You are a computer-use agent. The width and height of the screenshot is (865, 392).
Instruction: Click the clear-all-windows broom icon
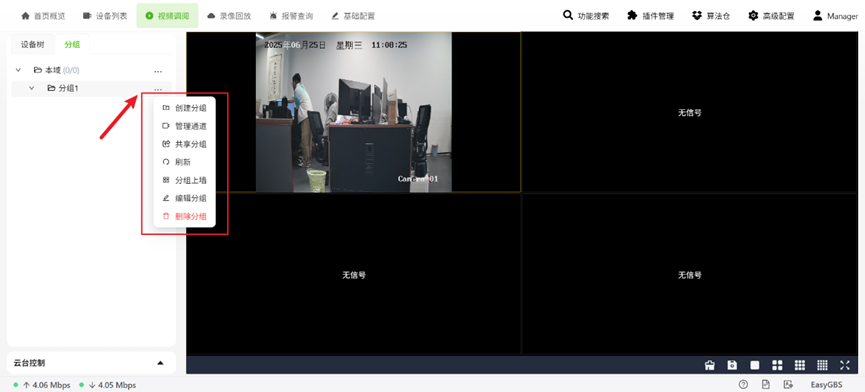click(x=710, y=365)
